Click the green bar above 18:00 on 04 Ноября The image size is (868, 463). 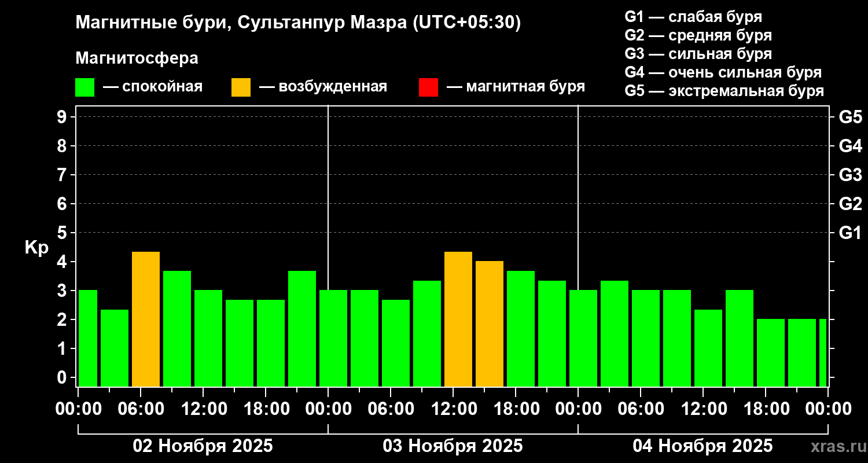[x=771, y=352]
